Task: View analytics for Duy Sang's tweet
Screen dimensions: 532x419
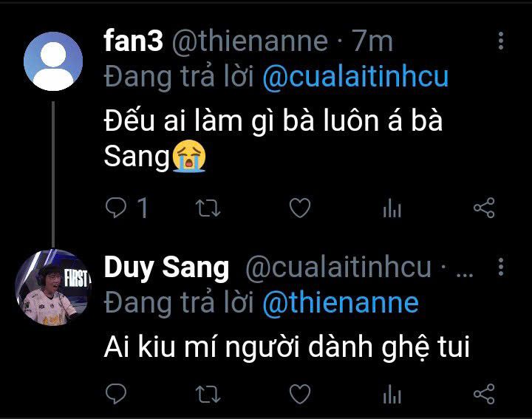Action: click(x=392, y=394)
